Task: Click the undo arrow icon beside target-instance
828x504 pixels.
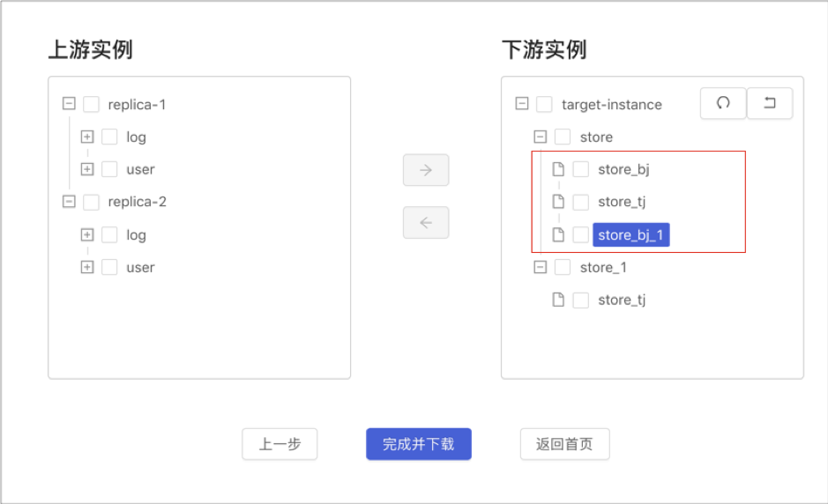Action: pyautogui.click(x=770, y=103)
